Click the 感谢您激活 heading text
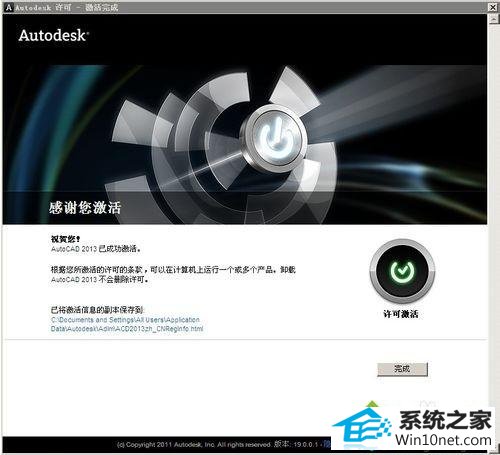 85,208
